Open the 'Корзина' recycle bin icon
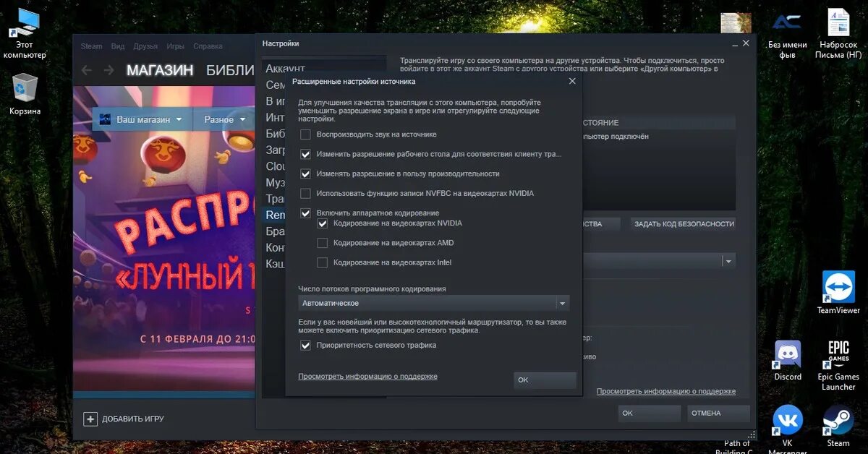Viewport: 868px width, 454px height. pos(25,94)
